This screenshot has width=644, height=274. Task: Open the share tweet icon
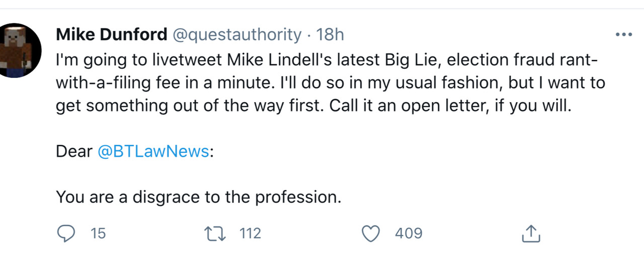[530, 233]
